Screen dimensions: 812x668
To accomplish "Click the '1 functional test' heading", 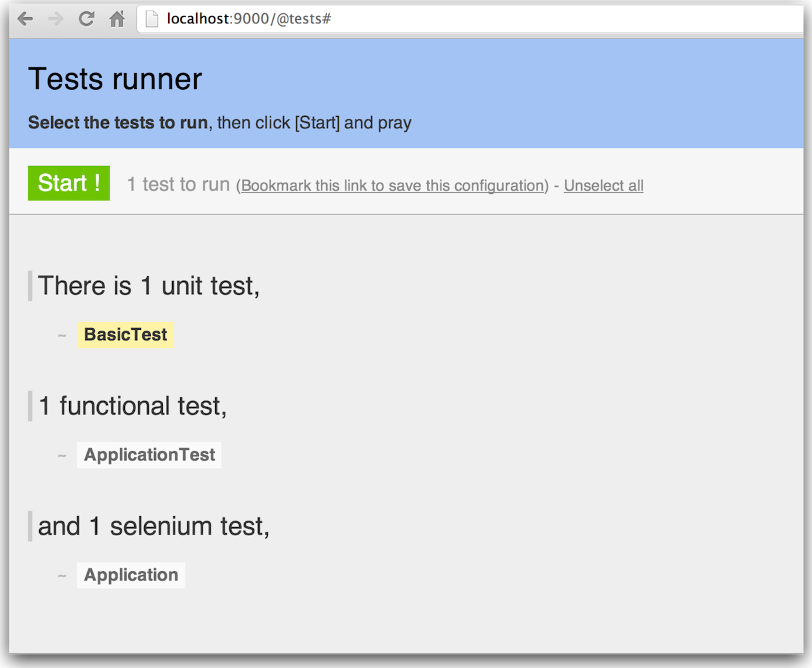I will point(132,406).
